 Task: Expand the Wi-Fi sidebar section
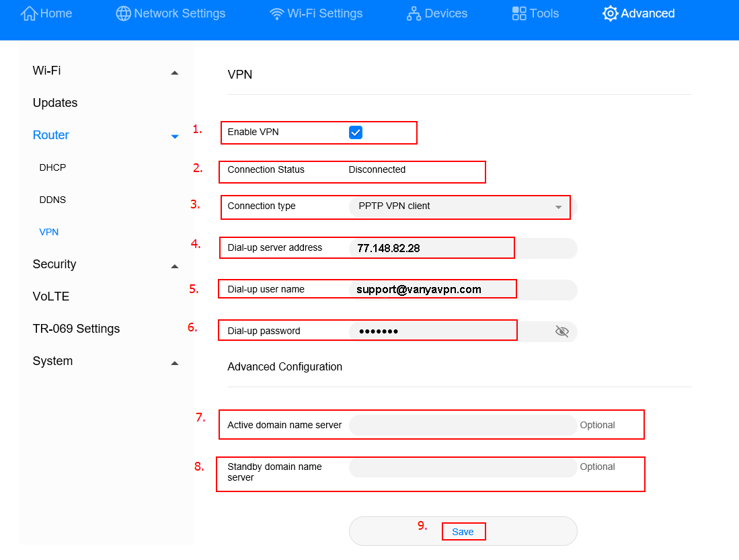point(175,72)
